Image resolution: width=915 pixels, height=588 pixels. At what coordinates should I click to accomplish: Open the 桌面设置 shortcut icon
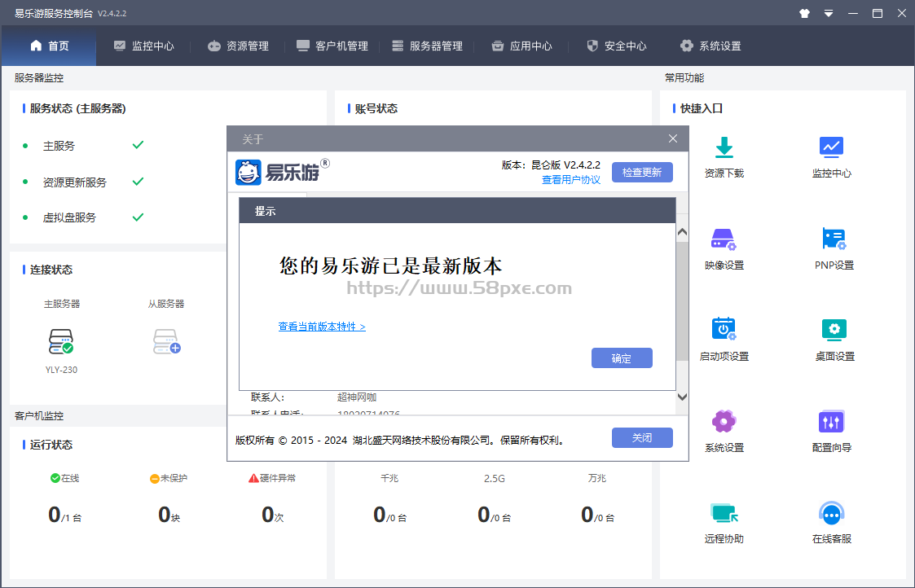[834, 330]
